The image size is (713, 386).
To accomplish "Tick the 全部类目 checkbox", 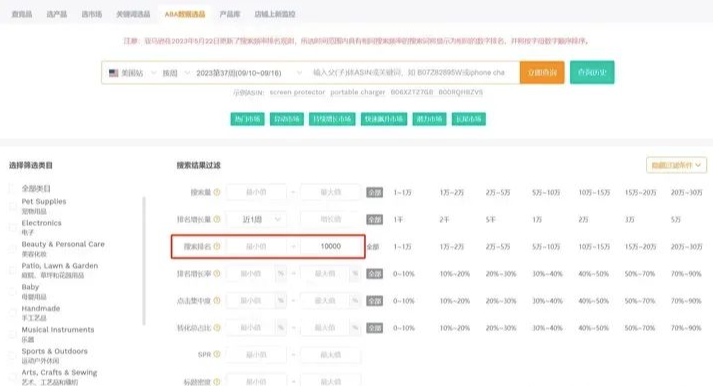I will (13, 188).
